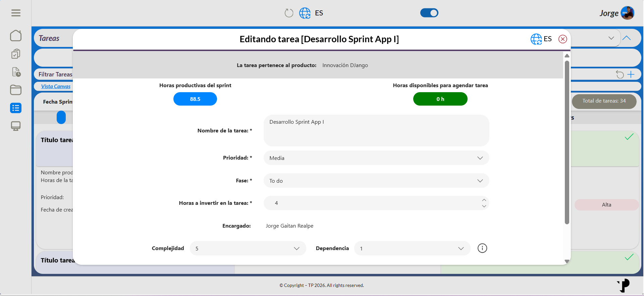Open the Prioridad dropdown showing Media
The height and width of the screenshot is (296, 644).
tap(376, 158)
